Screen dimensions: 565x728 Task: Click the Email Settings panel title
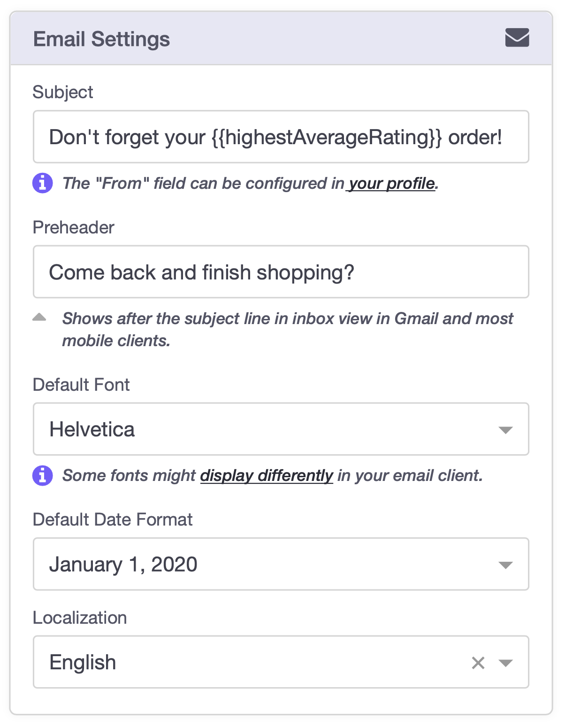pyautogui.click(x=101, y=39)
